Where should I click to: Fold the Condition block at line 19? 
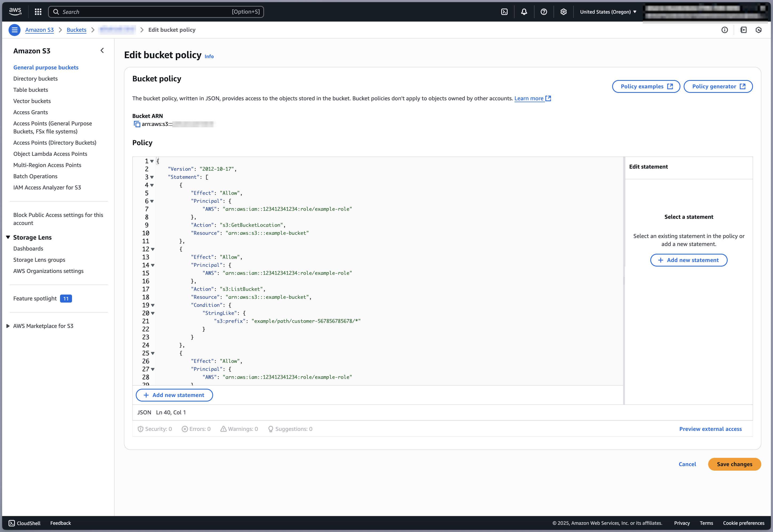tap(153, 305)
